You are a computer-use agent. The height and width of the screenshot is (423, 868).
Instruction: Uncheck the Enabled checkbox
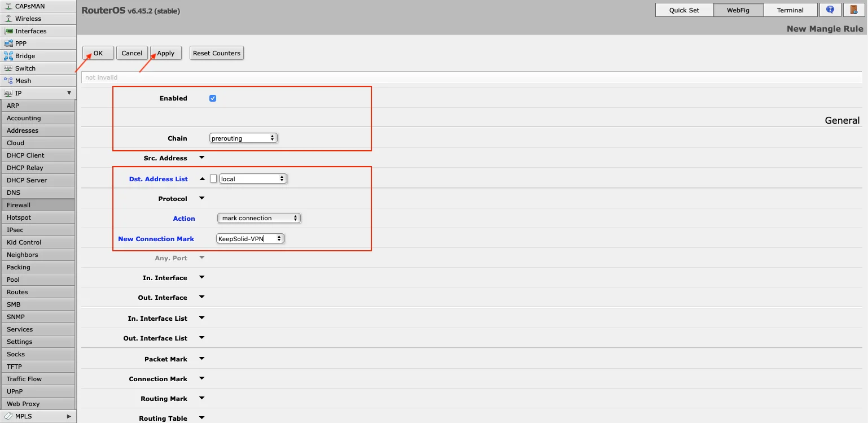coord(213,98)
